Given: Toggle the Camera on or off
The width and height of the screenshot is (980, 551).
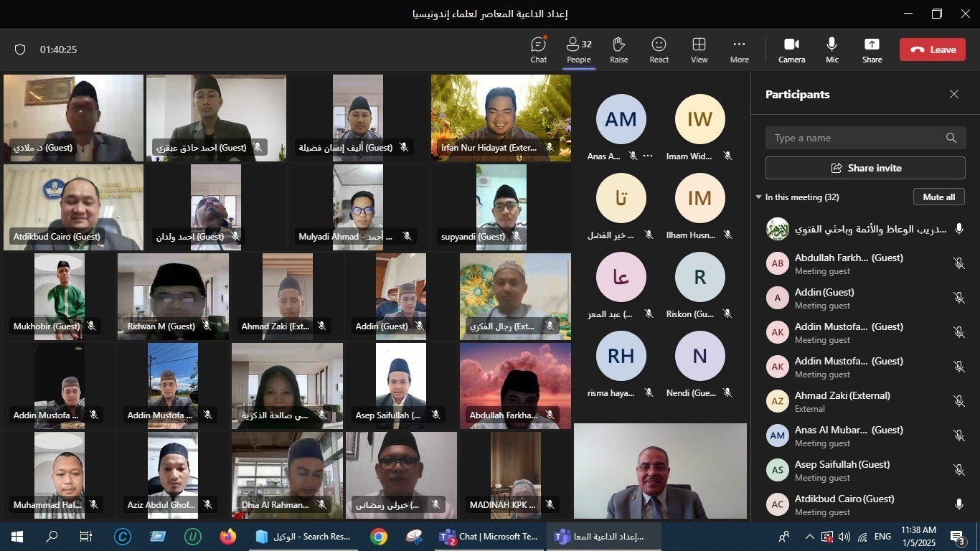Looking at the screenshot, I should [x=791, y=50].
